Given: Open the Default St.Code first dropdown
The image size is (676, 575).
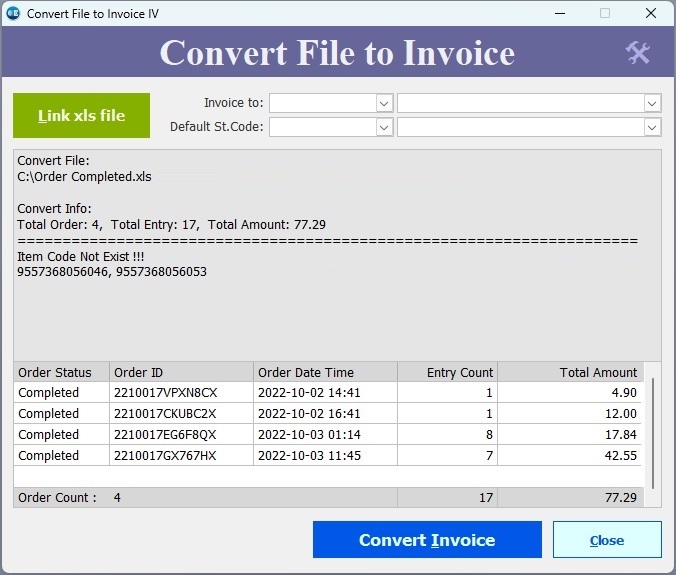Looking at the screenshot, I should (x=384, y=127).
